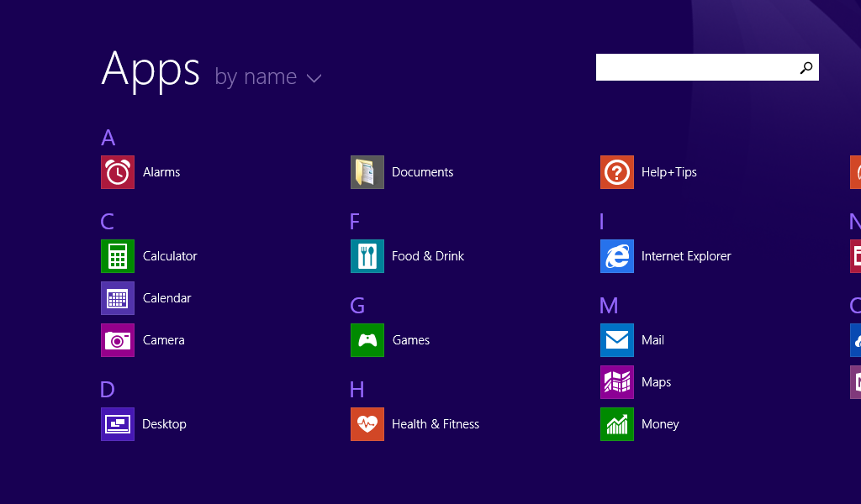The width and height of the screenshot is (861, 504).
Task: Open the Help+Tips question mark icon
Action: click(617, 172)
